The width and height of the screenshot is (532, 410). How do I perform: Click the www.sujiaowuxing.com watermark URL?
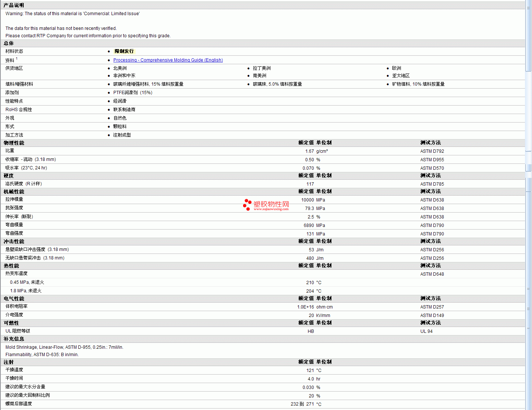coord(271,209)
